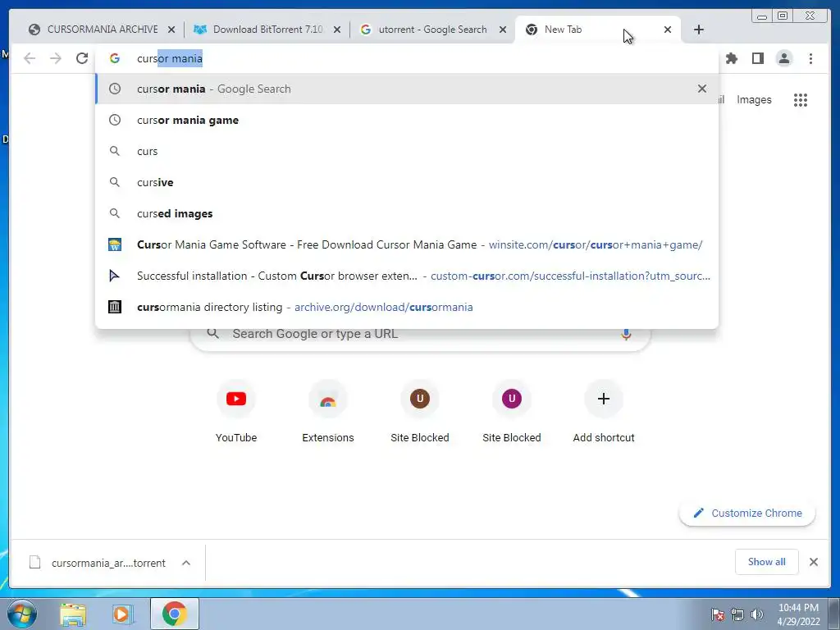Click the address bar text 'cursor mania'
The image size is (840, 630).
(x=170, y=58)
